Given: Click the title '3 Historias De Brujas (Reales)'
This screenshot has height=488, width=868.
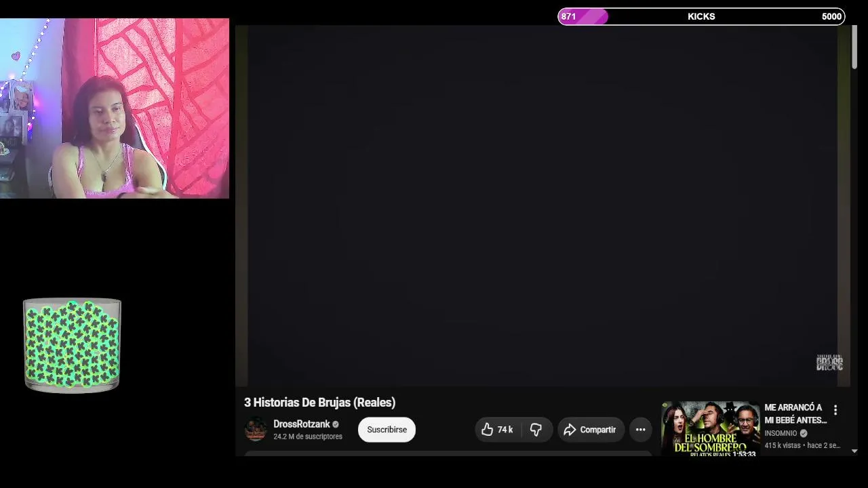Looking at the screenshot, I should (319, 403).
